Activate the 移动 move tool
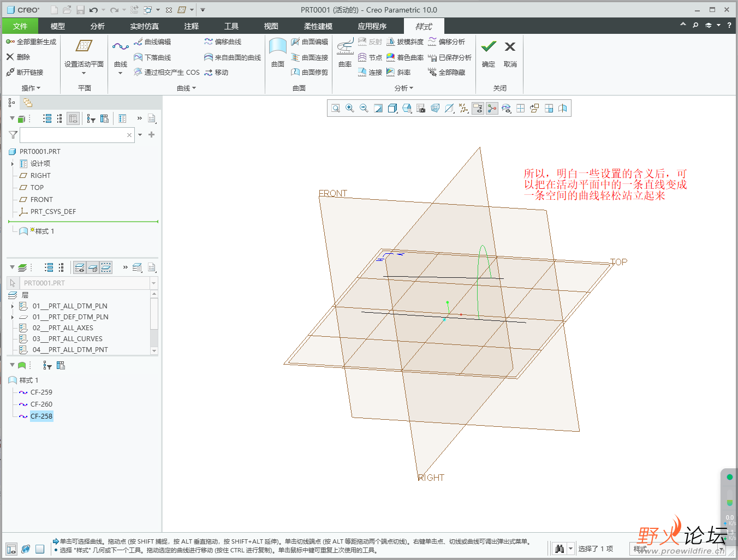The image size is (738, 560). point(216,72)
